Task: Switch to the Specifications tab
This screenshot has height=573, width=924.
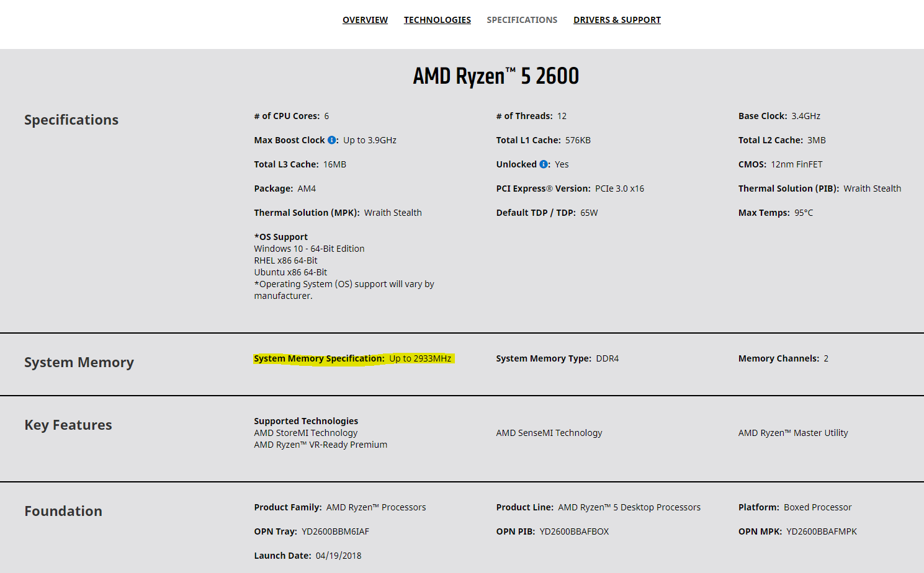Action: click(522, 20)
